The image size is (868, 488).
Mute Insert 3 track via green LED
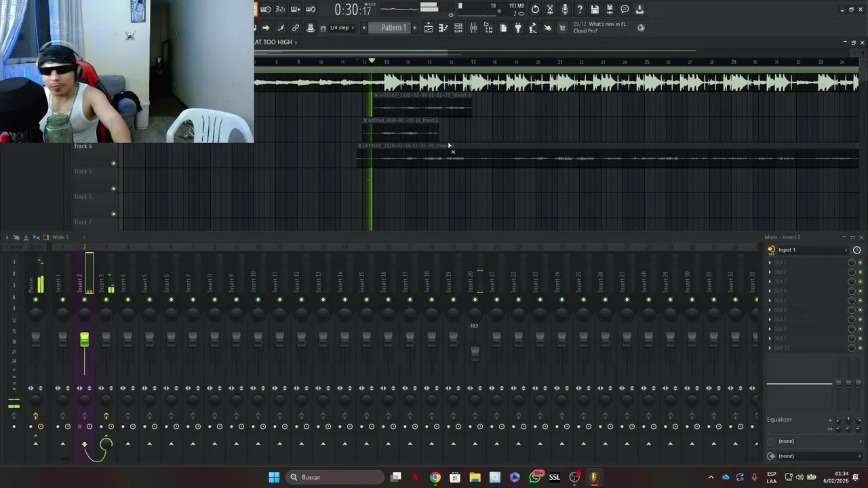[x=106, y=300]
